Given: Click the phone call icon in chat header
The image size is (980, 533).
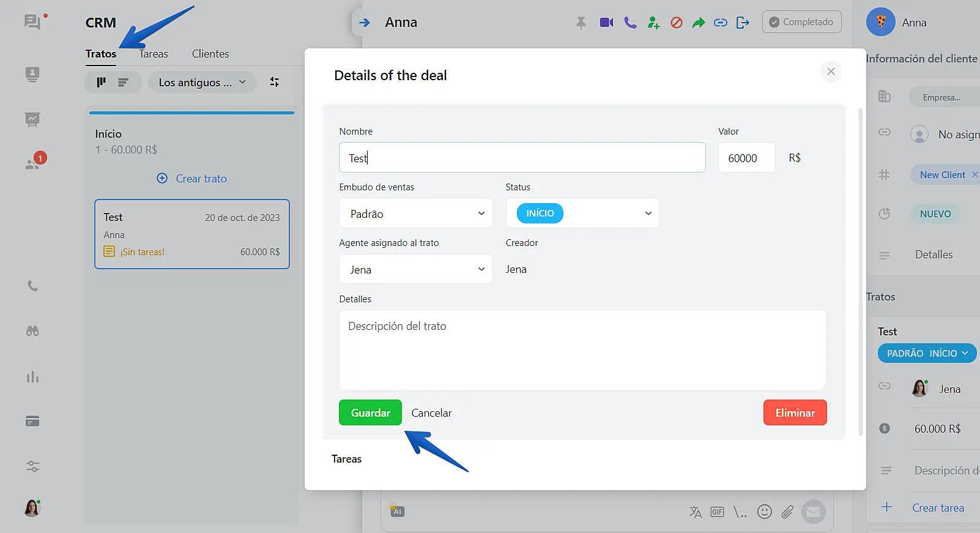Looking at the screenshot, I should coord(630,23).
